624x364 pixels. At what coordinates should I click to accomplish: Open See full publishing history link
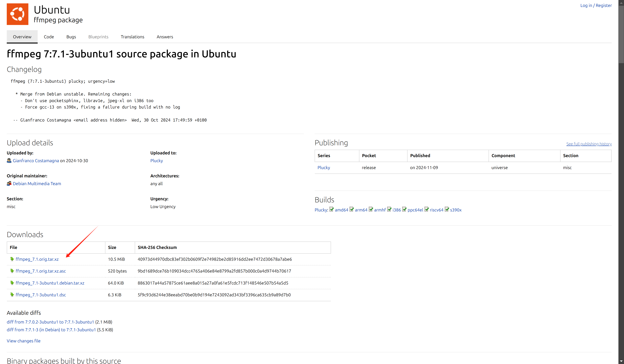tap(589, 144)
